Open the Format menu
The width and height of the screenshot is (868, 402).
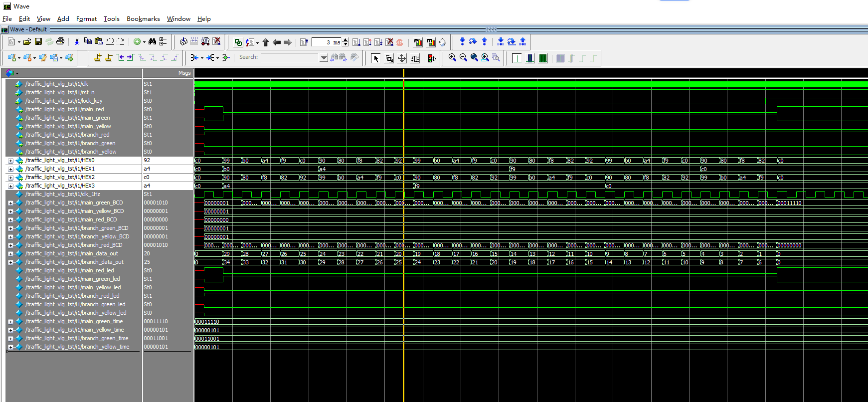(x=86, y=19)
